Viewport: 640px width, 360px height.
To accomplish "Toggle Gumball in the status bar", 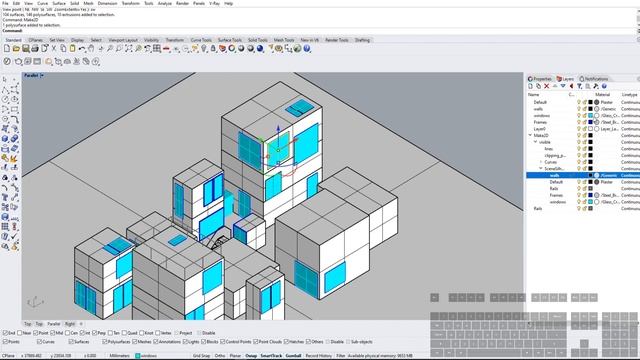I will click(293, 356).
